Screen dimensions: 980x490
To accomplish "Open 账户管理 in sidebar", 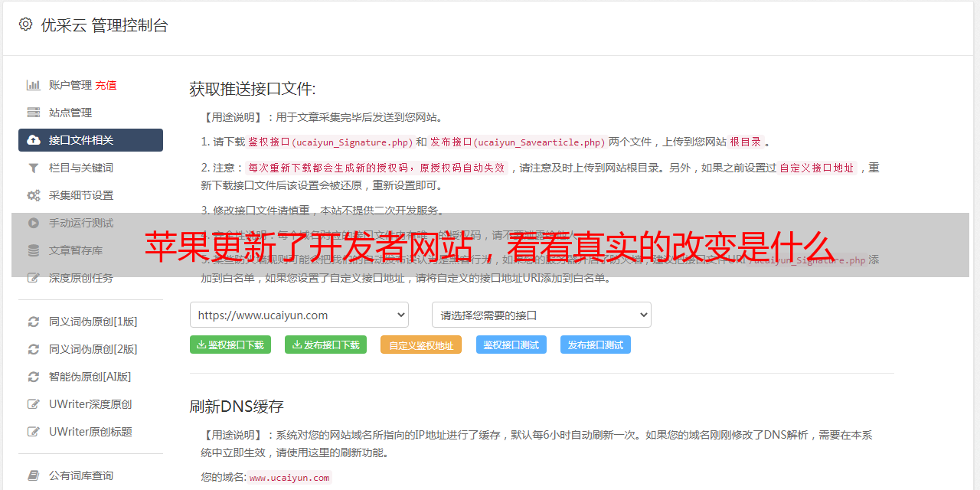I will click(x=70, y=85).
